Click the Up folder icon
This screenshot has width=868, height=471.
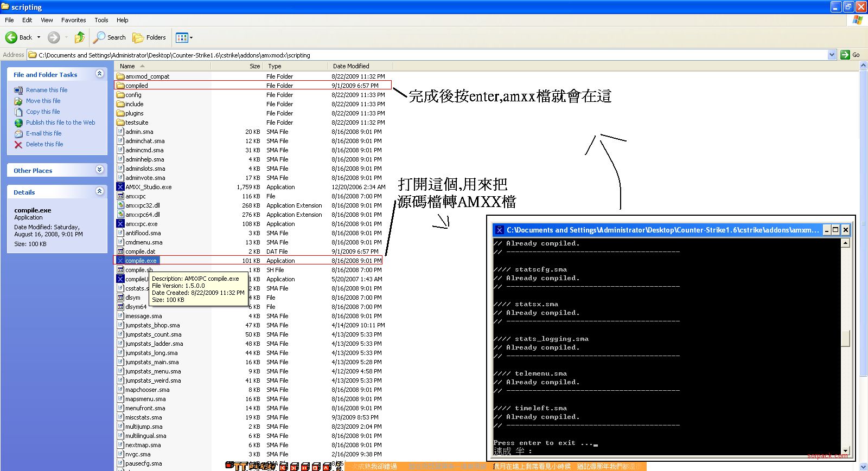click(x=80, y=37)
